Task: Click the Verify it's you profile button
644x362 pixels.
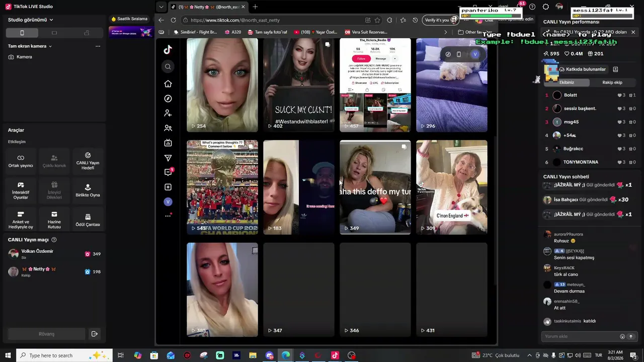Action: point(440,20)
